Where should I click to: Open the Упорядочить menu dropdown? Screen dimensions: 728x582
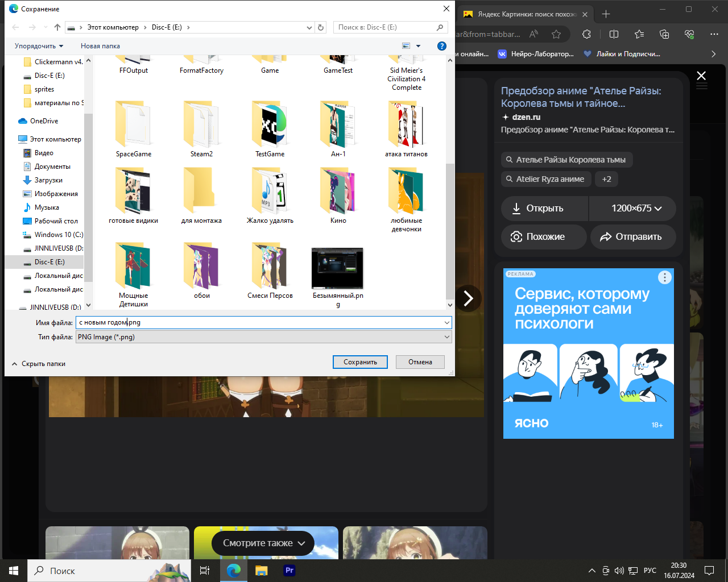click(39, 46)
